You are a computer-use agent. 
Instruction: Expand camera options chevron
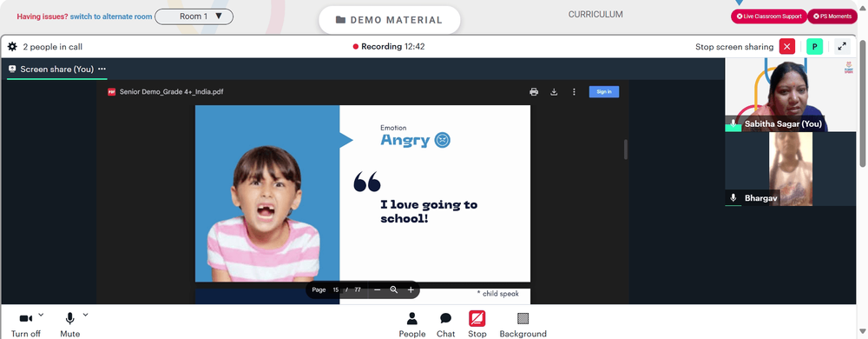point(41,315)
